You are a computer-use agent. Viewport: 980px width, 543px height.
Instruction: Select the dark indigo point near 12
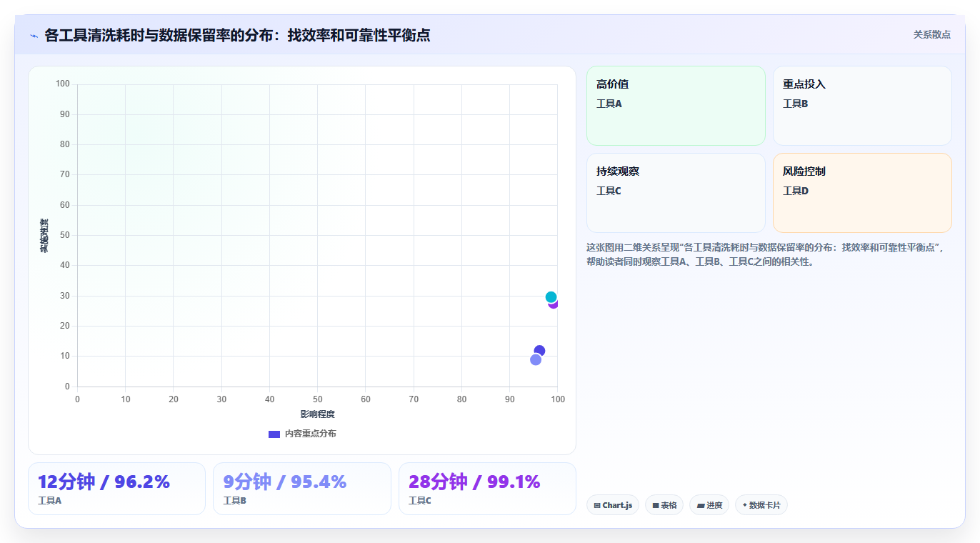539,351
